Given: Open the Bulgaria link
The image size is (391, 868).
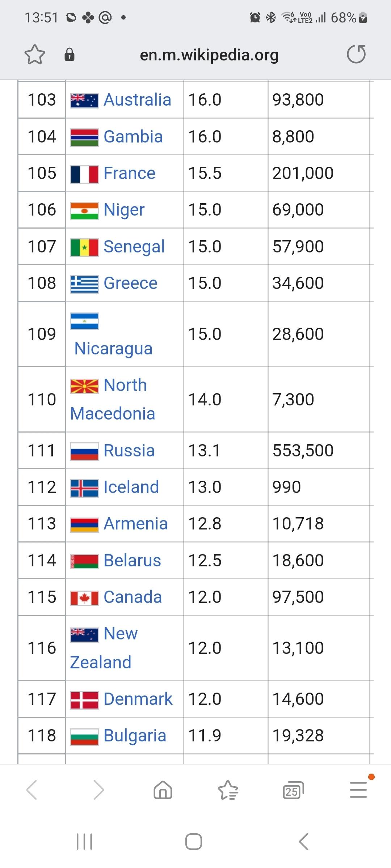Looking at the screenshot, I should 135,736.
